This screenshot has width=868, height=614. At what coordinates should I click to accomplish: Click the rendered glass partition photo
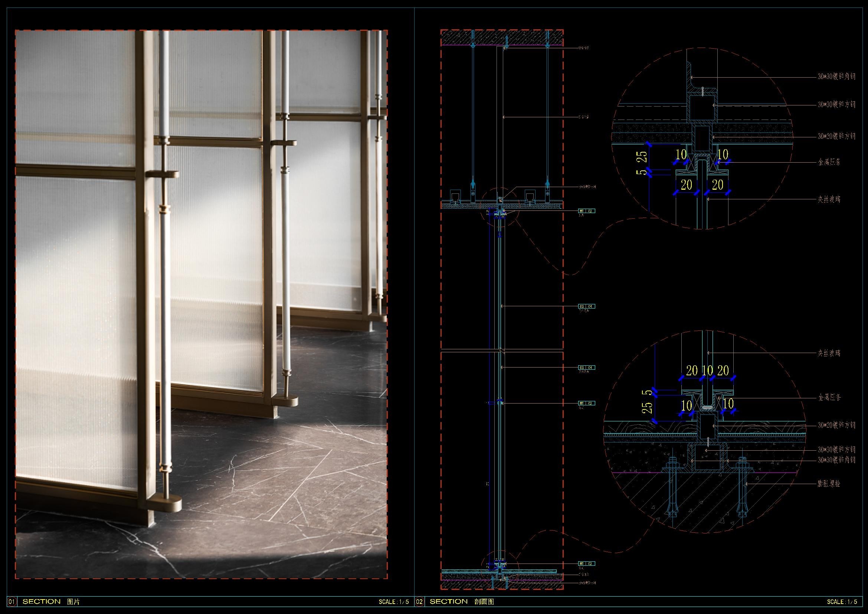point(201,304)
